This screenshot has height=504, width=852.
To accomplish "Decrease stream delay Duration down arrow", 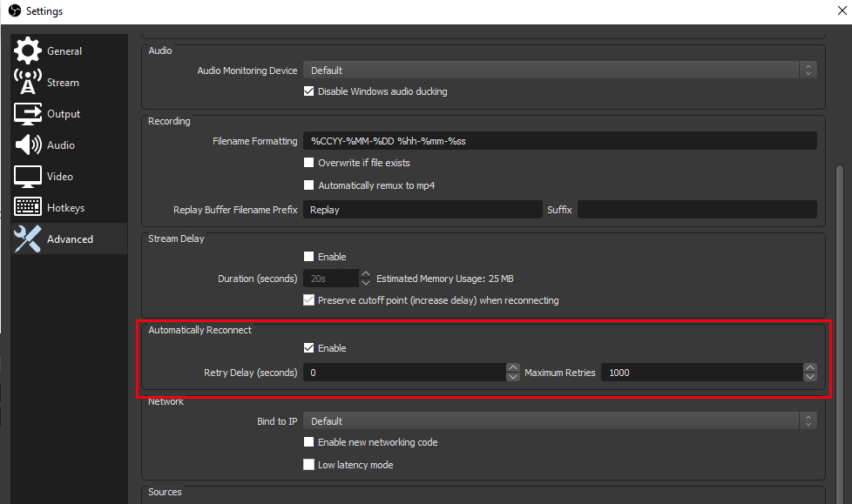I will click(x=366, y=282).
